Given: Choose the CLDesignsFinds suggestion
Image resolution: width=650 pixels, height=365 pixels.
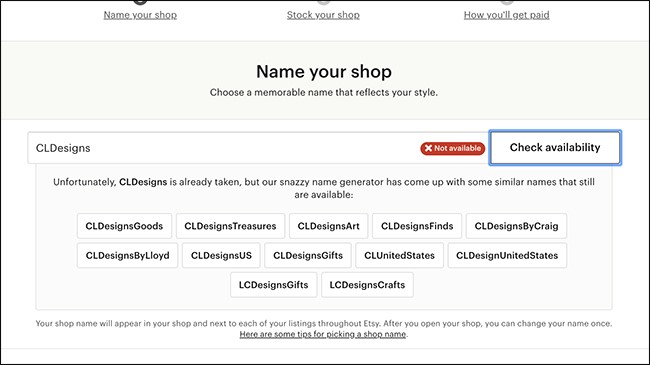Looking at the screenshot, I should click(x=417, y=226).
